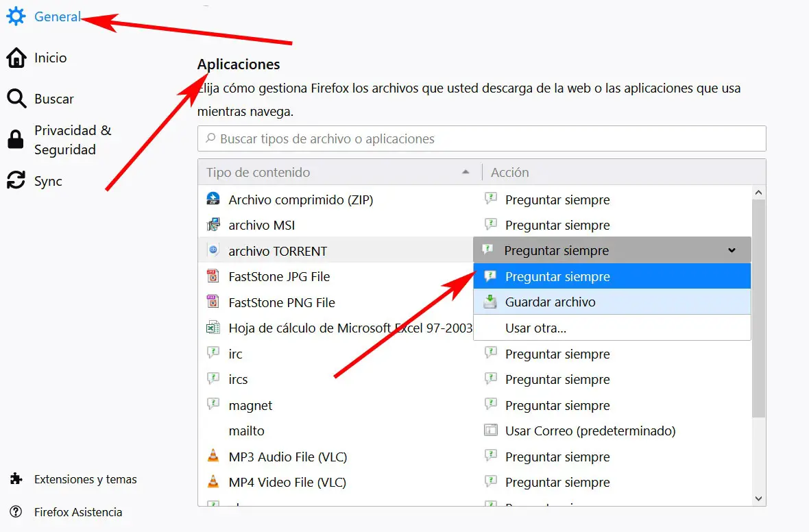This screenshot has height=532, width=809.
Task: Open action dropdown for MP3 Audio File
Action: 612,456
